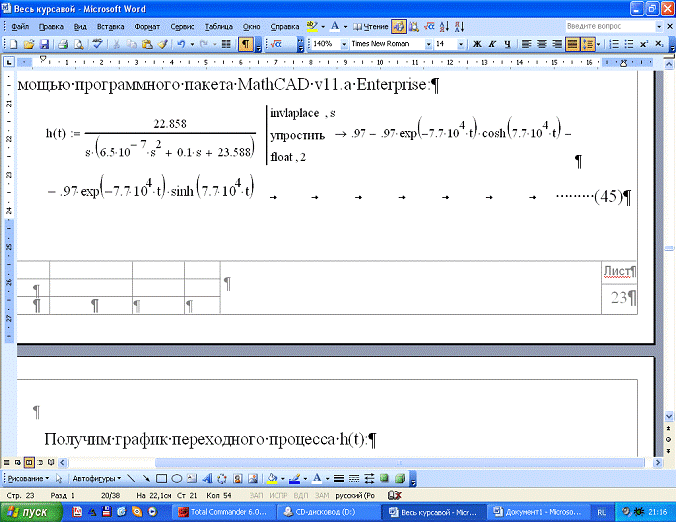Select the Rectangle drawing tool
Screen dimensions: 676x522
click(x=162, y=478)
